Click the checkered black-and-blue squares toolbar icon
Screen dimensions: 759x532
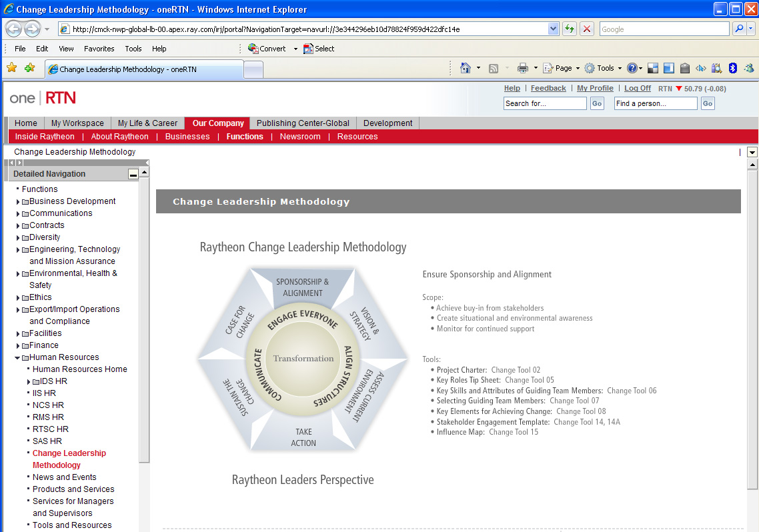[x=652, y=68]
